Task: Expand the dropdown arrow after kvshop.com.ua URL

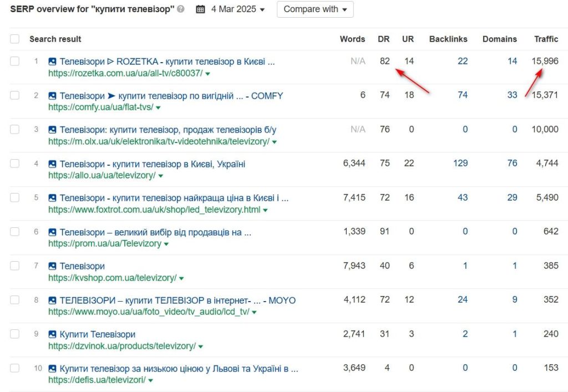Action: (181, 278)
